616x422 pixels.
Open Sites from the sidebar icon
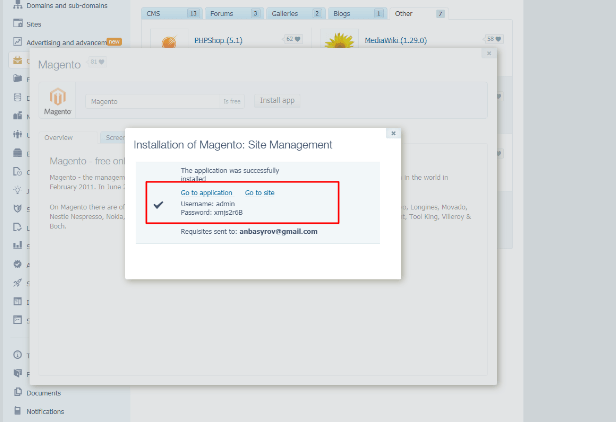[18, 24]
